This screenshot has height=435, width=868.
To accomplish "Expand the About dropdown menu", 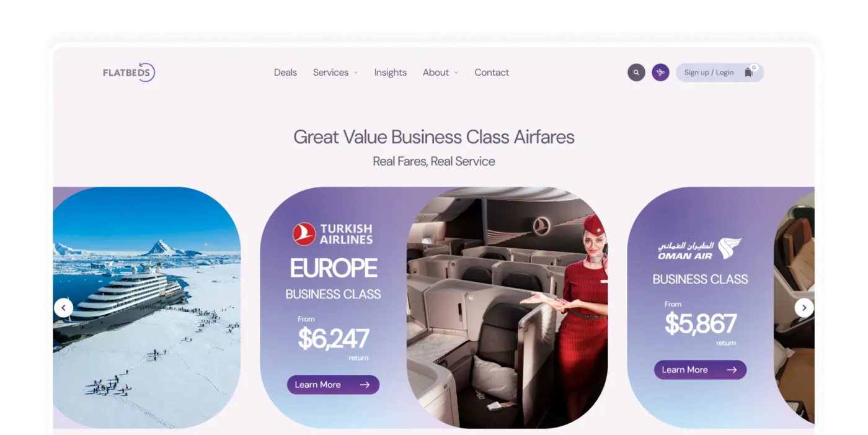I will pyautogui.click(x=440, y=73).
